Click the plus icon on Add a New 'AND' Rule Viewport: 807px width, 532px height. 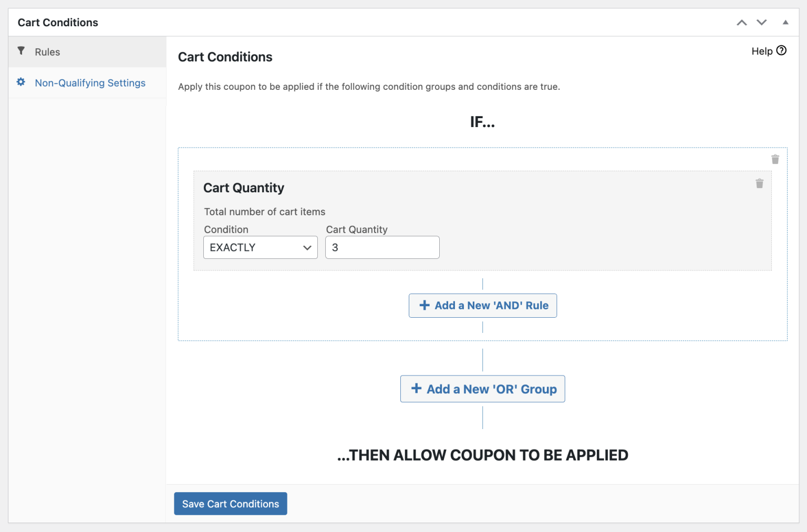pos(424,305)
